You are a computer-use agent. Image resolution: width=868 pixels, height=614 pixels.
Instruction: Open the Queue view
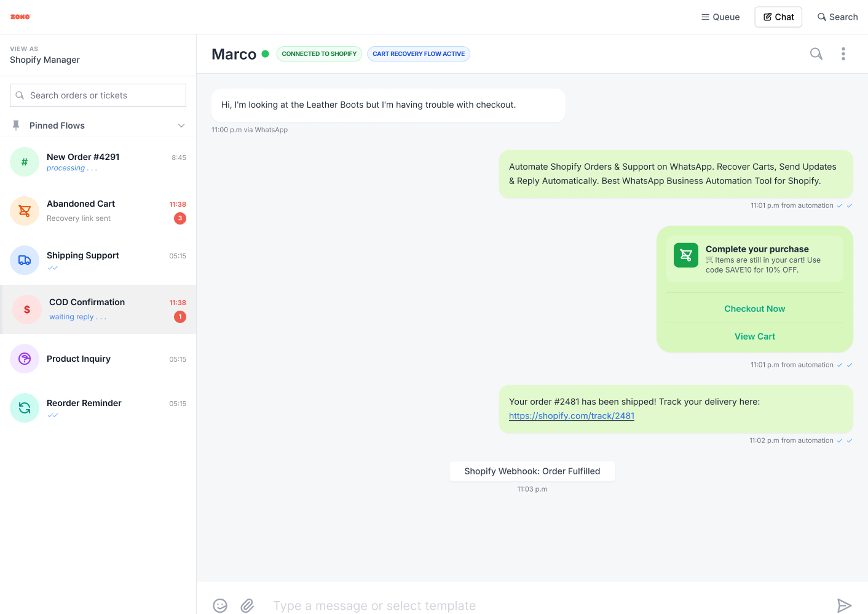click(x=720, y=17)
